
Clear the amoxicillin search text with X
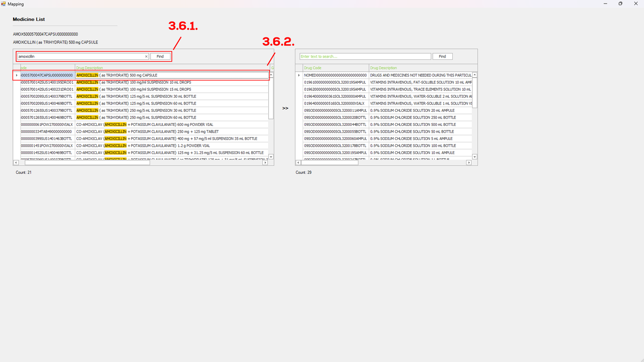pos(146,57)
